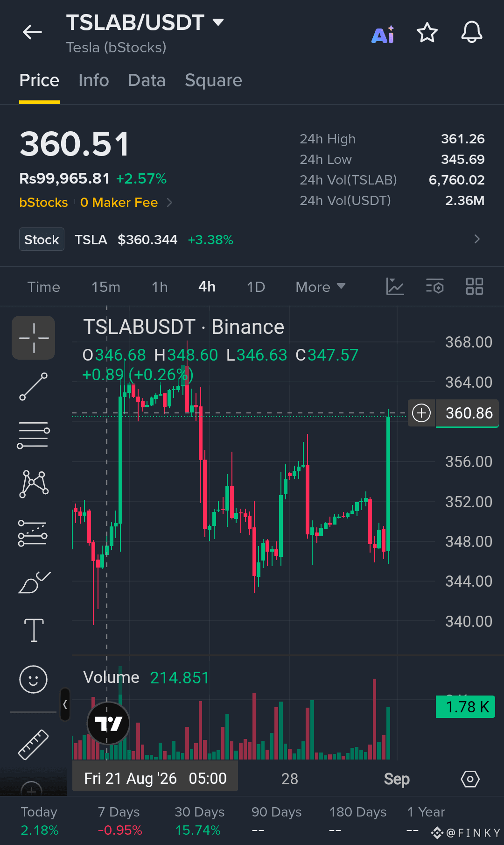This screenshot has height=845, width=504.
Task: Add alert with plus at 360.86
Action: [x=421, y=413]
